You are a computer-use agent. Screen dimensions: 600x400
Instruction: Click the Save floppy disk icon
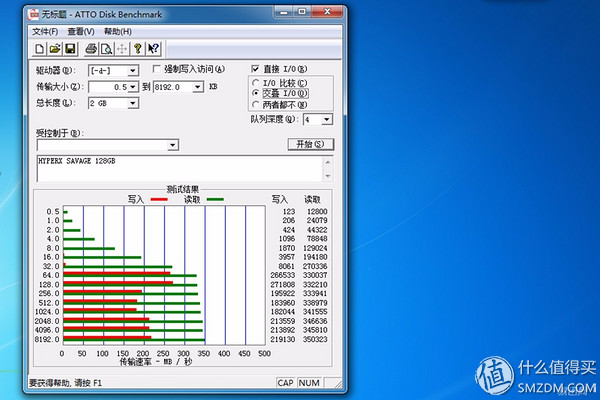[71, 48]
